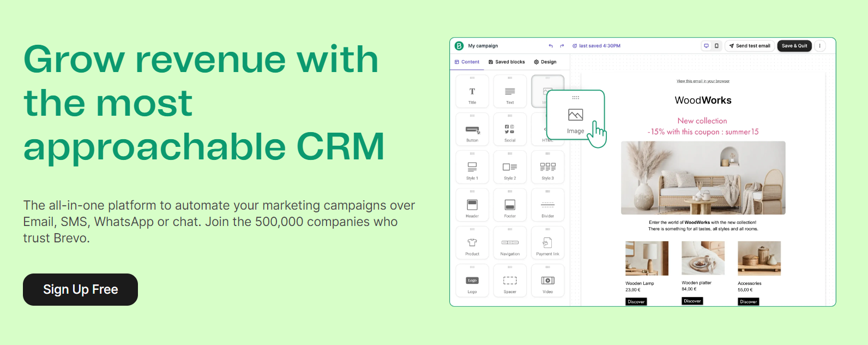868x345 pixels.
Task: Click the Sign Up Free button
Action: (x=80, y=289)
